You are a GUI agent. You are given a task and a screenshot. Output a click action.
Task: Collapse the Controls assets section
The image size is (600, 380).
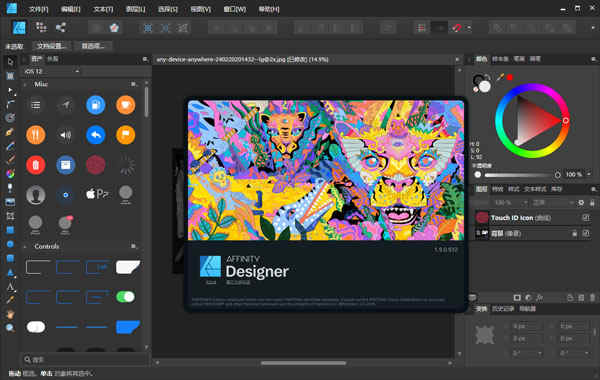25,246
